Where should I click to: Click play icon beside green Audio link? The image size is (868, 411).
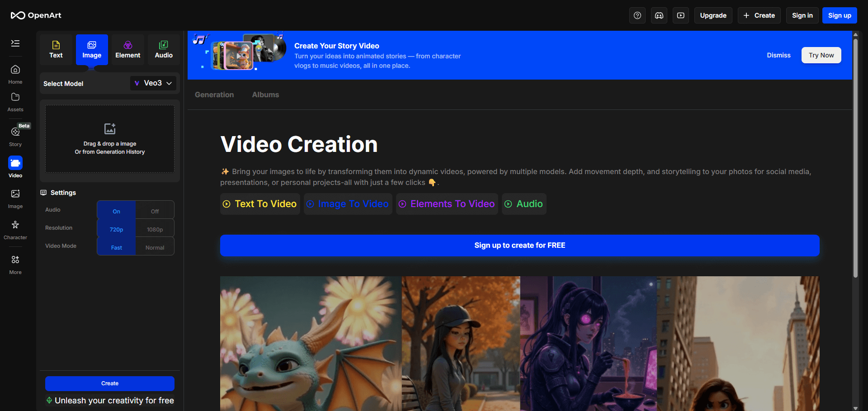(x=508, y=204)
